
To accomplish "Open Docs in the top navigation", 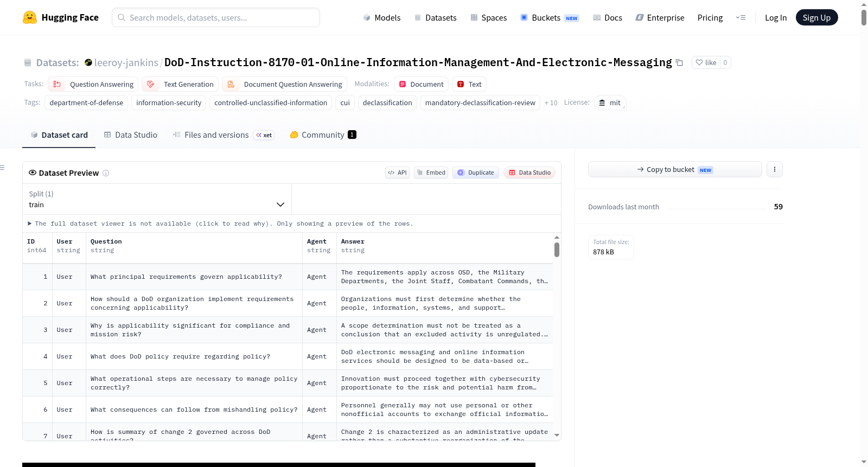I will tap(608, 17).
